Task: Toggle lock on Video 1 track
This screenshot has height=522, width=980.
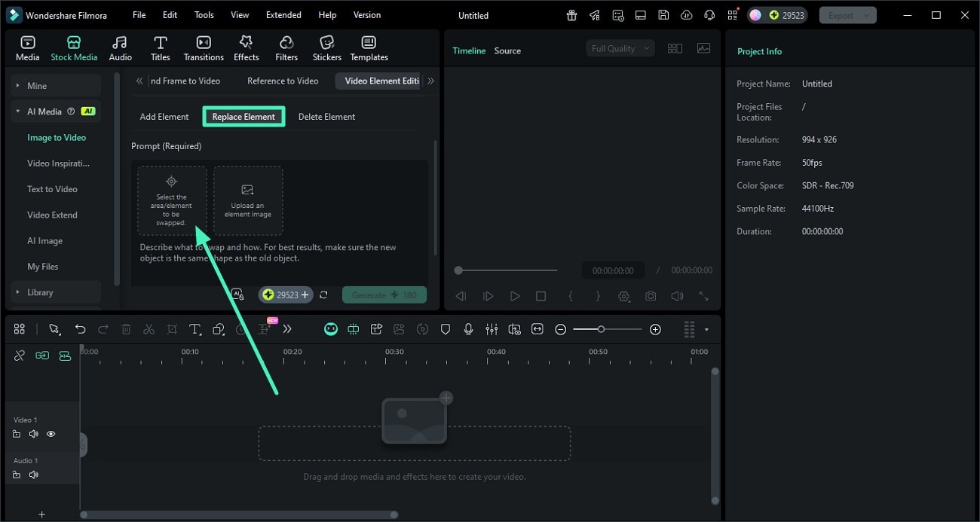Action: [17, 434]
